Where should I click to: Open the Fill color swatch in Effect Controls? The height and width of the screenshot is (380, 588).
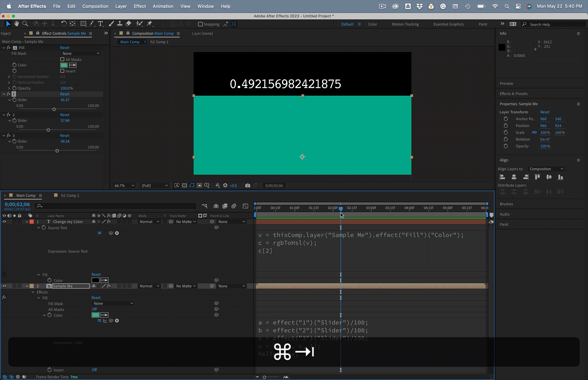tap(64, 65)
